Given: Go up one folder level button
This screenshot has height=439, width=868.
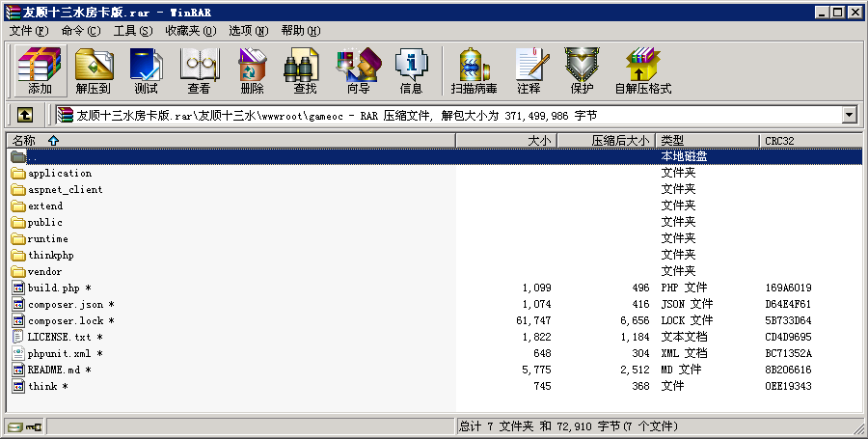Looking at the screenshot, I should tap(24, 115).
